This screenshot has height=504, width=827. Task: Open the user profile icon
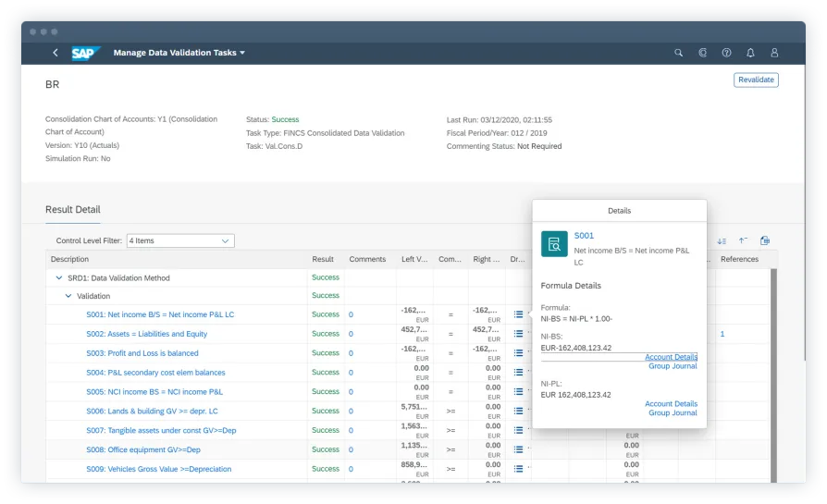pos(774,54)
